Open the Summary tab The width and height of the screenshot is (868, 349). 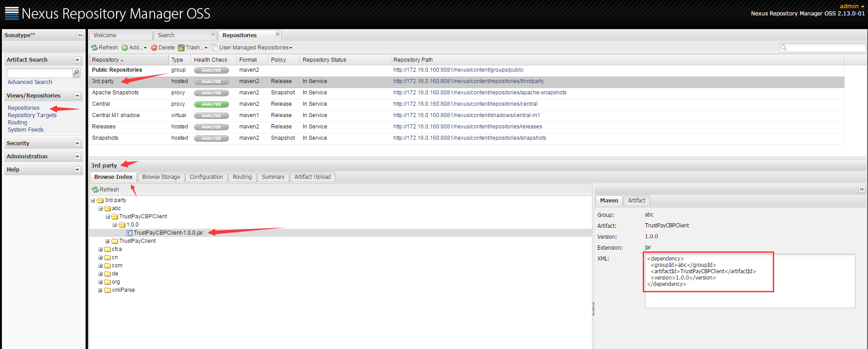(x=273, y=177)
